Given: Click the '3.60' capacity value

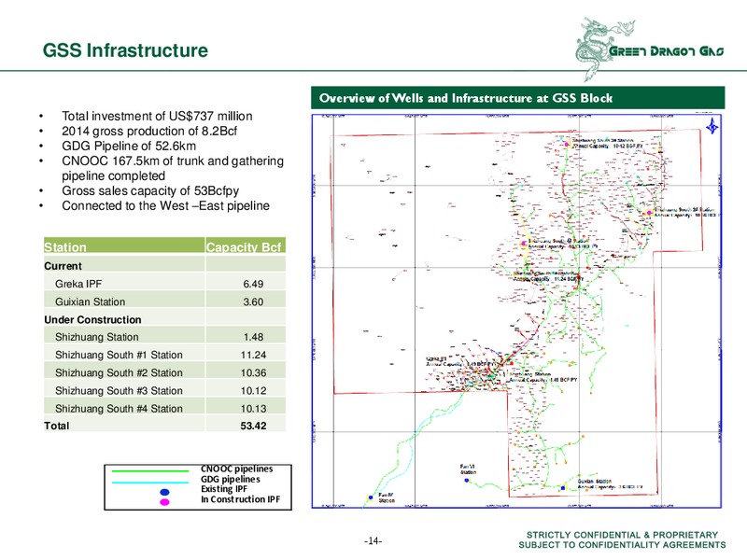Looking at the screenshot, I should click(253, 301).
